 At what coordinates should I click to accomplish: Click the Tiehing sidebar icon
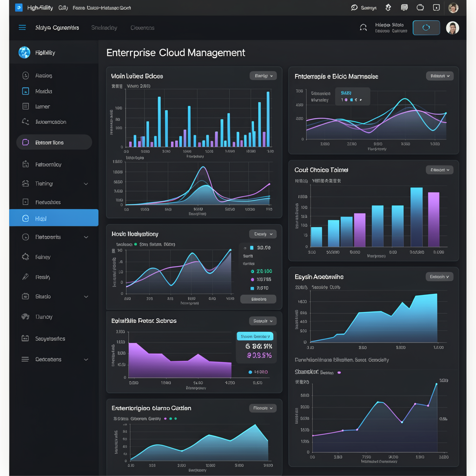click(x=26, y=183)
